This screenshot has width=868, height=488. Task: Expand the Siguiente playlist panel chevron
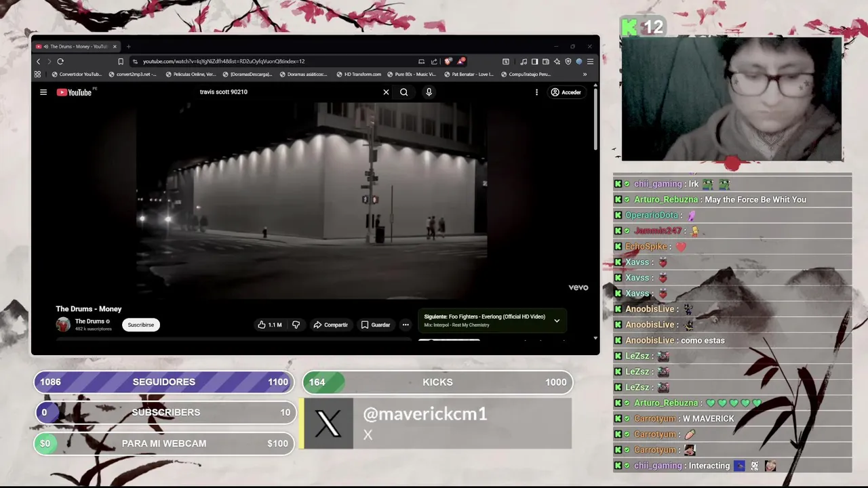point(557,321)
